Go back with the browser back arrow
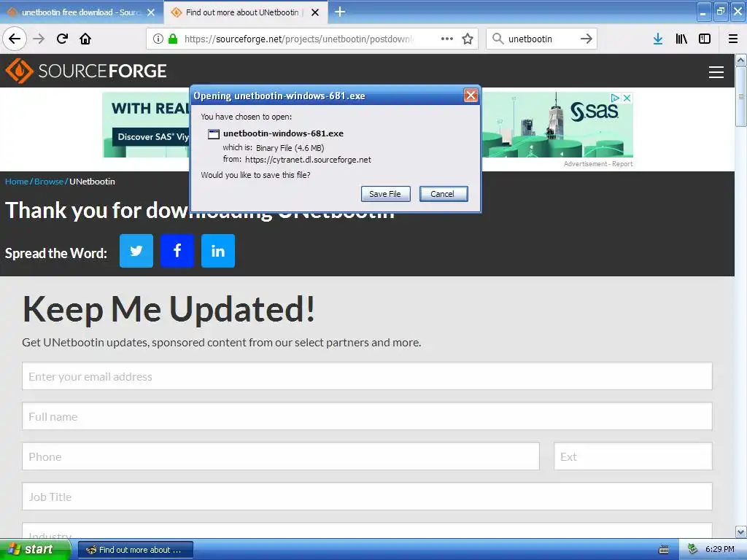This screenshot has width=747, height=560. pyautogui.click(x=15, y=39)
